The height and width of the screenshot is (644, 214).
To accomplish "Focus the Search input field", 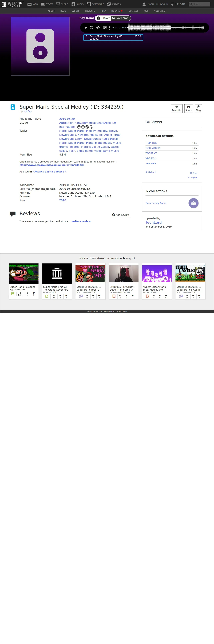I will tap(199, 4).
